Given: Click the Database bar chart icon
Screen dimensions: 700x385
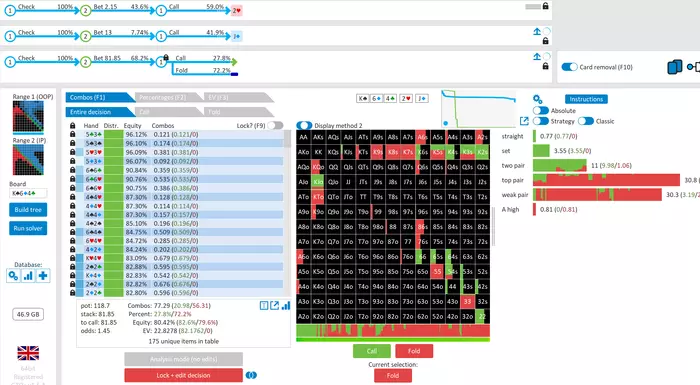Looking at the screenshot, I should 28,276.
